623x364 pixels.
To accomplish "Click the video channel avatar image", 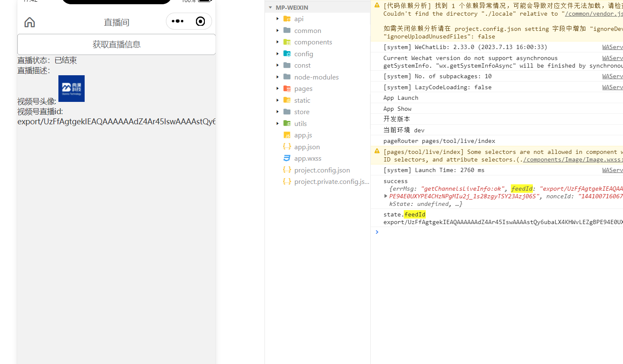I will [72, 88].
